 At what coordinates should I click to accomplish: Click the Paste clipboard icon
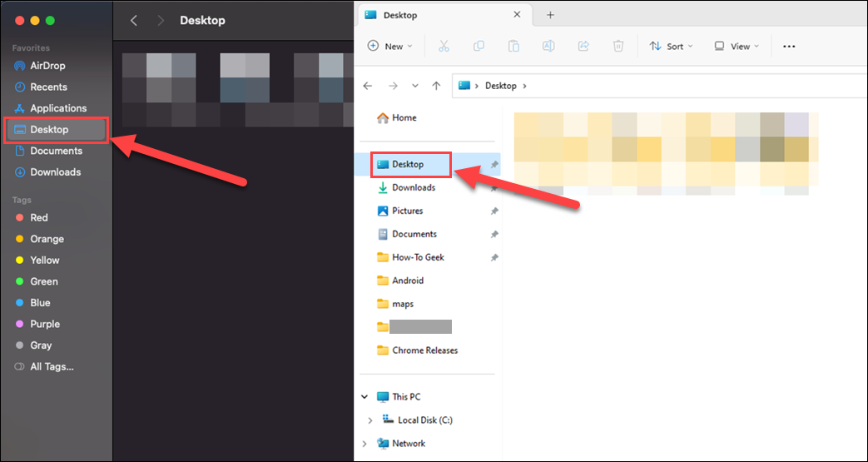point(513,47)
